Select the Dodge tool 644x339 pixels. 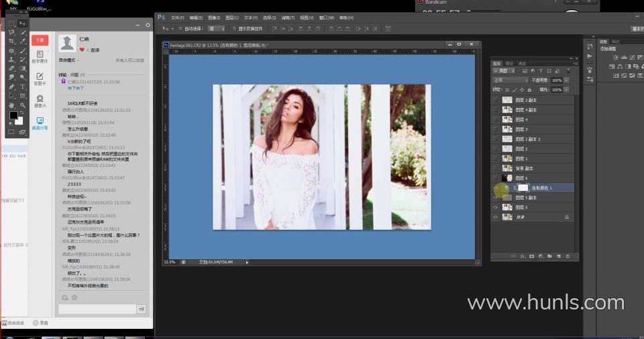pyautogui.click(x=23, y=77)
